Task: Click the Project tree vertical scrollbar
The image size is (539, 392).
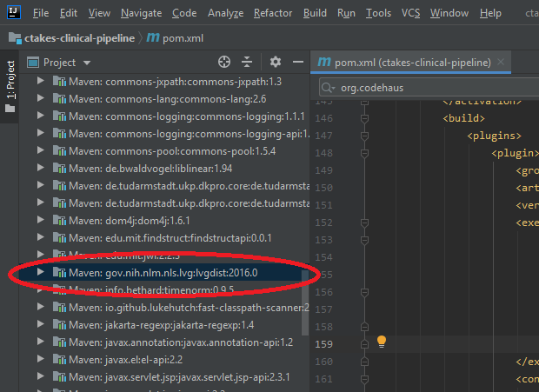Action: 305,302
